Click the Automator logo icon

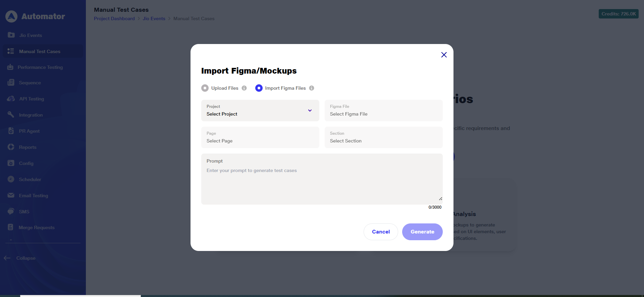coord(11,16)
